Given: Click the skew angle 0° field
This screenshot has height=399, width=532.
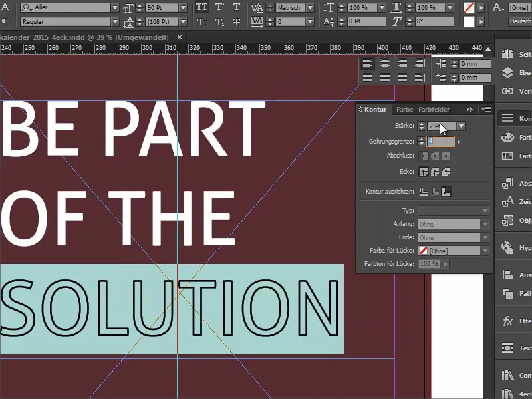Looking at the screenshot, I should click(x=434, y=21).
